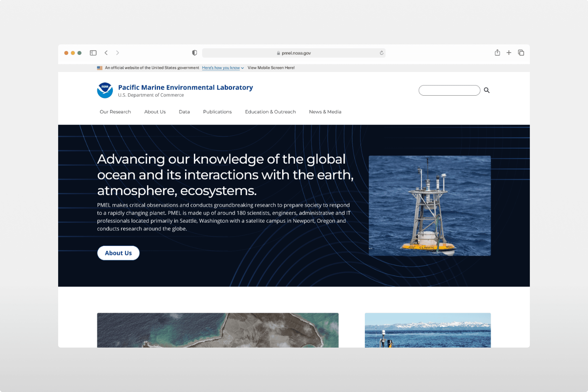Click the Safari sidebar toggle icon
Viewport: 588px width, 392px height.
(x=93, y=53)
